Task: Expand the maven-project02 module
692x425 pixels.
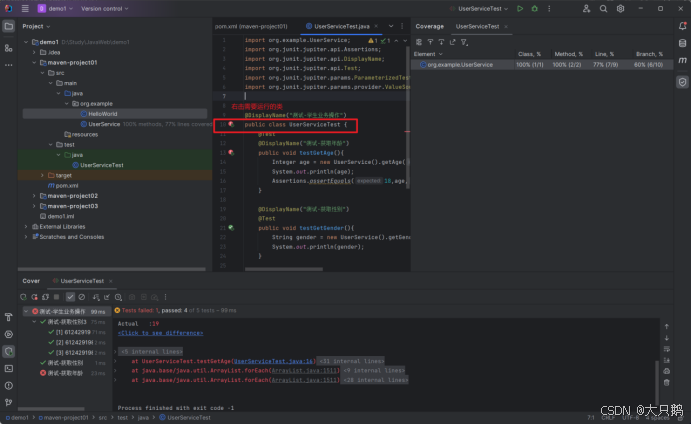Action: [34, 196]
